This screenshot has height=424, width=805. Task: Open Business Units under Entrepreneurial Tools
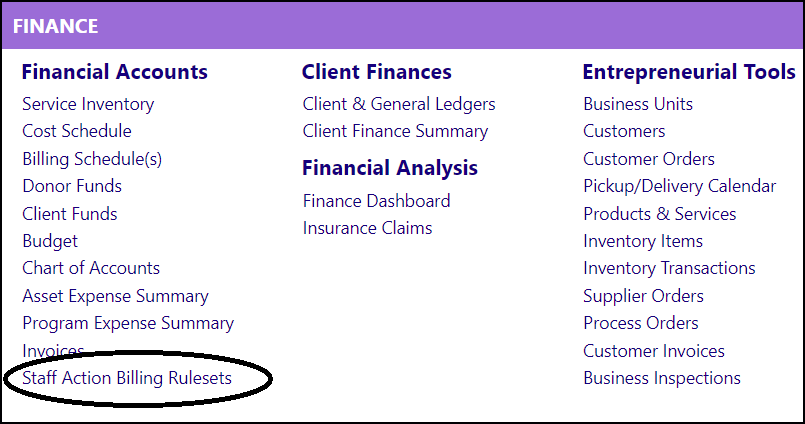(638, 104)
